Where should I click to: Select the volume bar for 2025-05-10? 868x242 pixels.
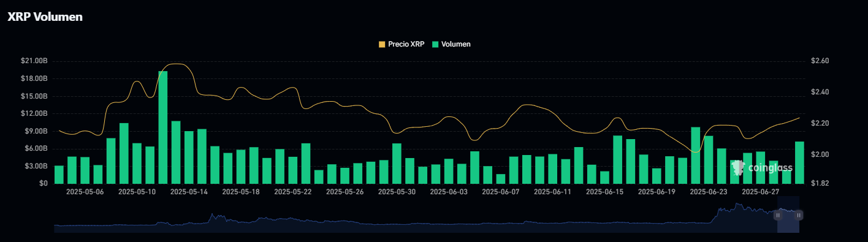(x=137, y=163)
